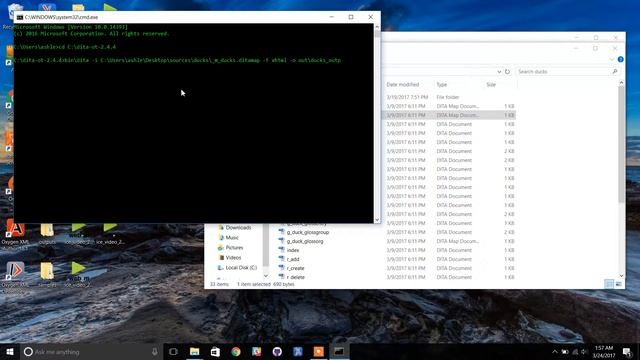Open the volume control in system tray
Screen dimensions: 640x360
tap(584, 351)
